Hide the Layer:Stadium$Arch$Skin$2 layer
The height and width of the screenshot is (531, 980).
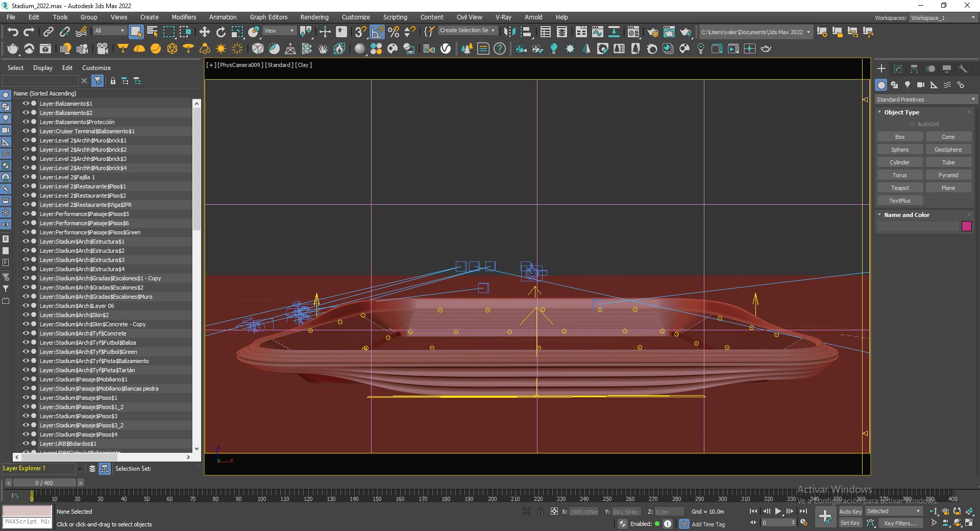click(26, 315)
